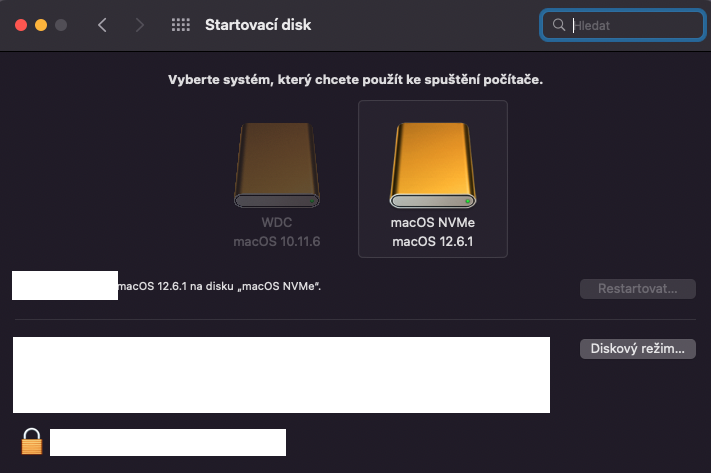This screenshot has height=473, width=711.
Task: Open the show-all preferences grid
Action: coord(181,25)
